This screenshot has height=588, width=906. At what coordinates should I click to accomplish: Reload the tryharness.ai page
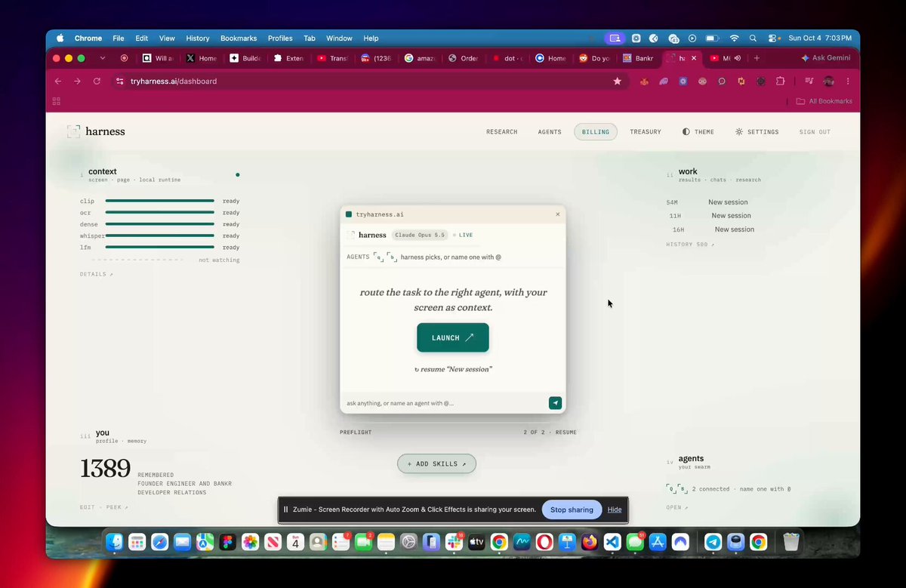[x=97, y=81]
